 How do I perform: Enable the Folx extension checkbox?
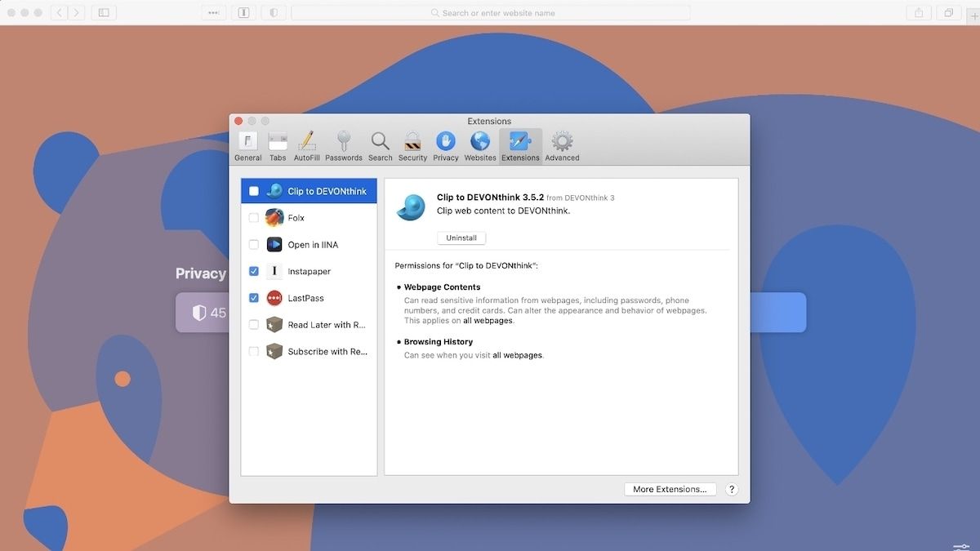[x=254, y=217]
